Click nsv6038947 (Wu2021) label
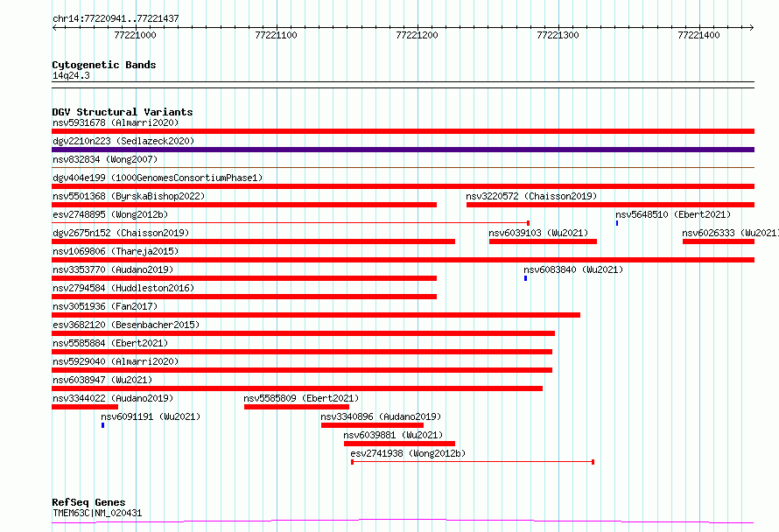The image size is (779, 532). point(102,380)
